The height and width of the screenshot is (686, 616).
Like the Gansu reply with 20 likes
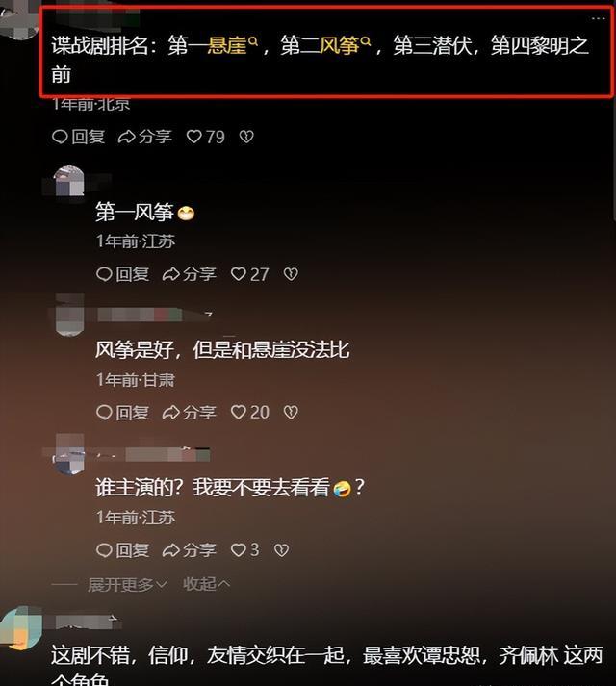[249, 412]
